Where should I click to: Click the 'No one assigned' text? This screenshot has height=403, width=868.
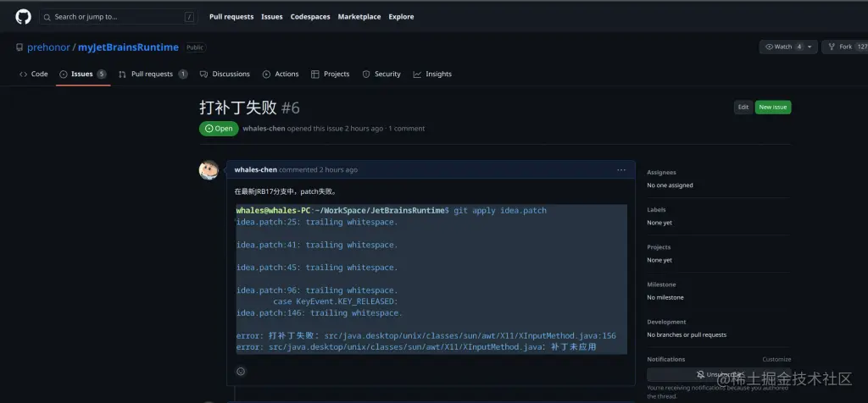[x=670, y=185]
